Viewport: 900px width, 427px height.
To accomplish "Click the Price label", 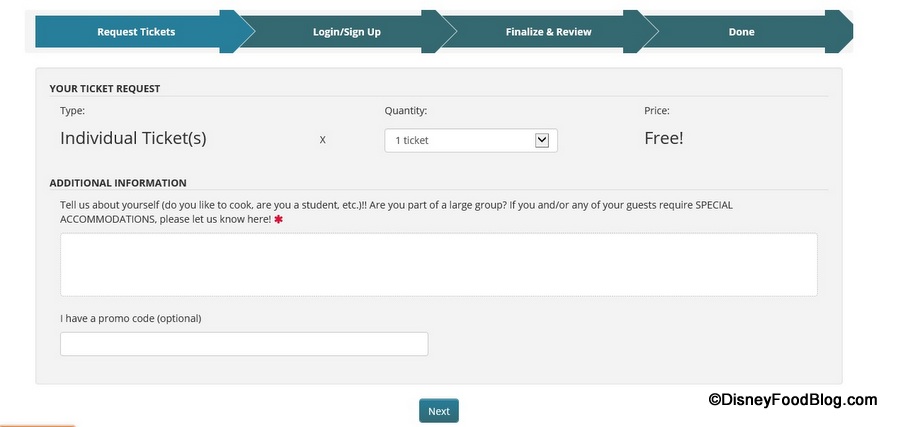I will (x=657, y=111).
